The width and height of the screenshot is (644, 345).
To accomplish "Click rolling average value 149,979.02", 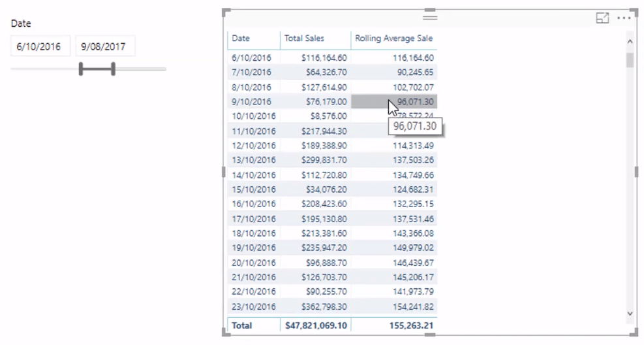I will point(413,248).
